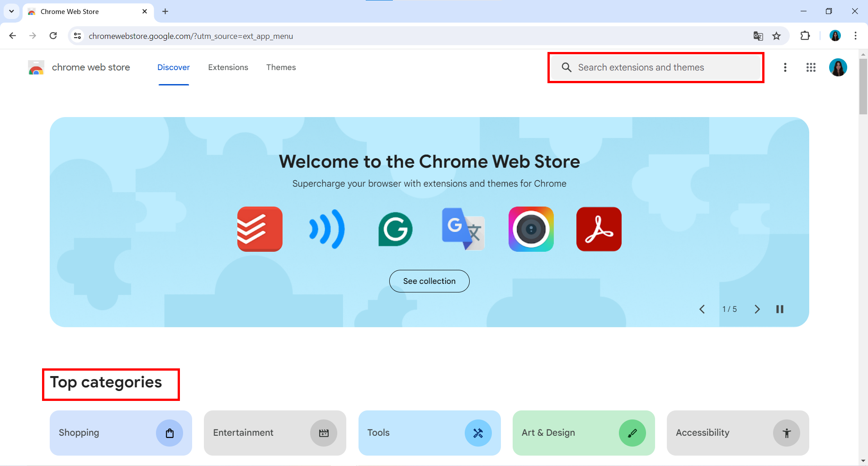868x466 pixels.
Task: Click the See collection button
Action: [x=429, y=281]
